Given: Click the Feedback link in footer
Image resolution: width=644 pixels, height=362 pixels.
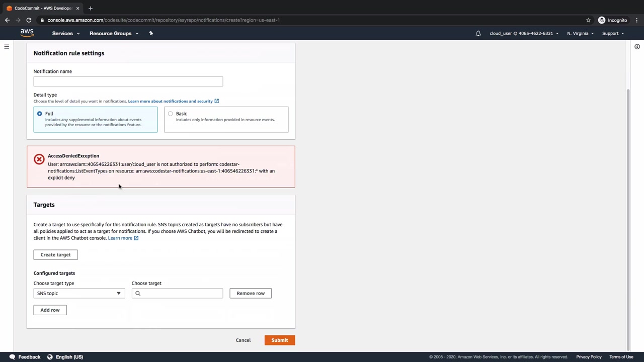Looking at the screenshot, I should tap(29, 357).
